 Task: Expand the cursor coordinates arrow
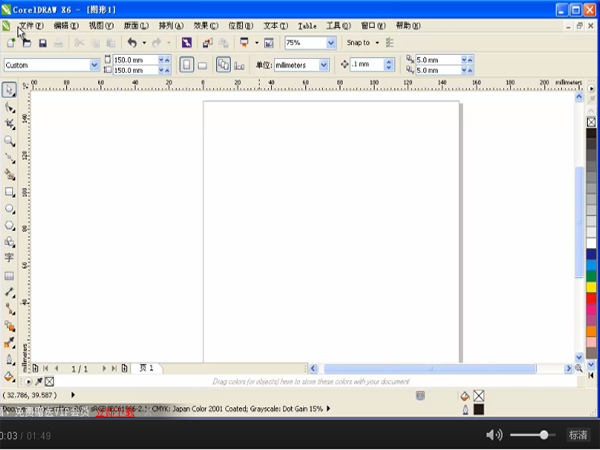point(73,395)
